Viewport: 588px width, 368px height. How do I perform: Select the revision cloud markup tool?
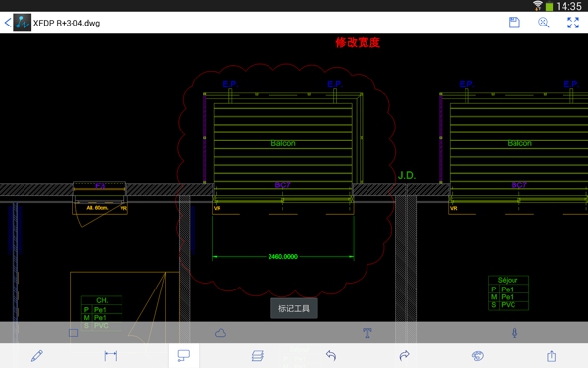pos(220,333)
